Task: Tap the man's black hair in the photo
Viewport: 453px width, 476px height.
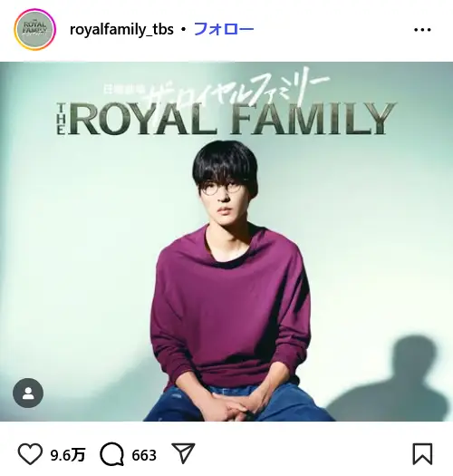Action: (x=225, y=165)
